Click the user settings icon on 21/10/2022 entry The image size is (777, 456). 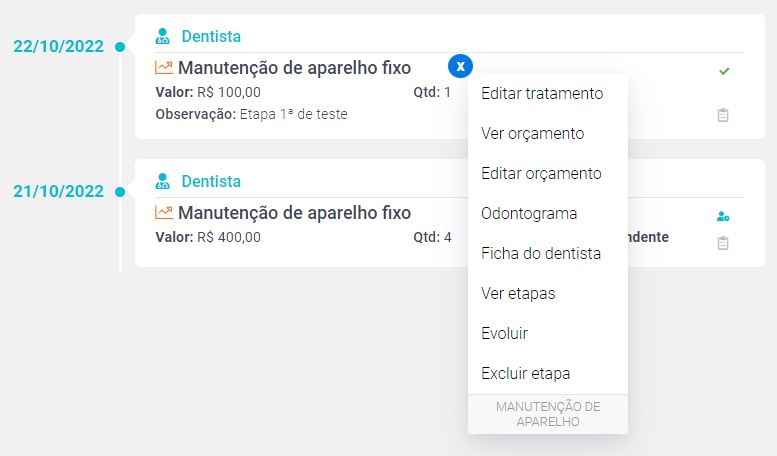pyautogui.click(x=723, y=217)
